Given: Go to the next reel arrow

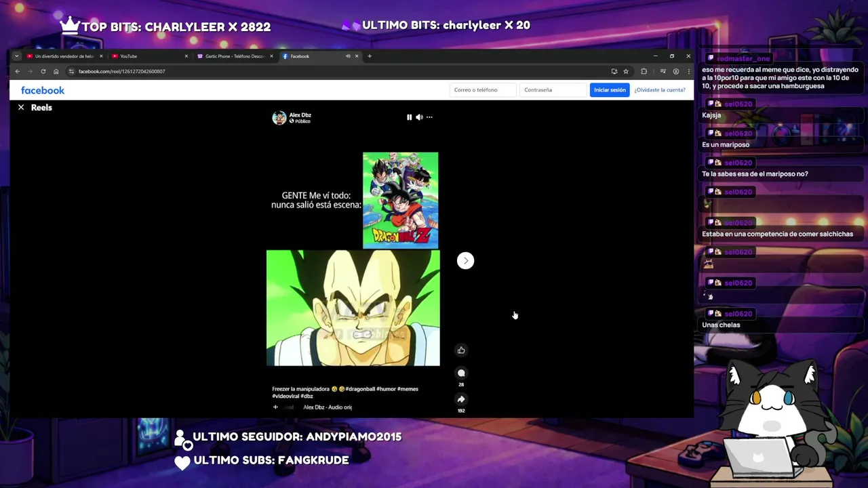Looking at the screenshot, I should click(x=465, y=260).
